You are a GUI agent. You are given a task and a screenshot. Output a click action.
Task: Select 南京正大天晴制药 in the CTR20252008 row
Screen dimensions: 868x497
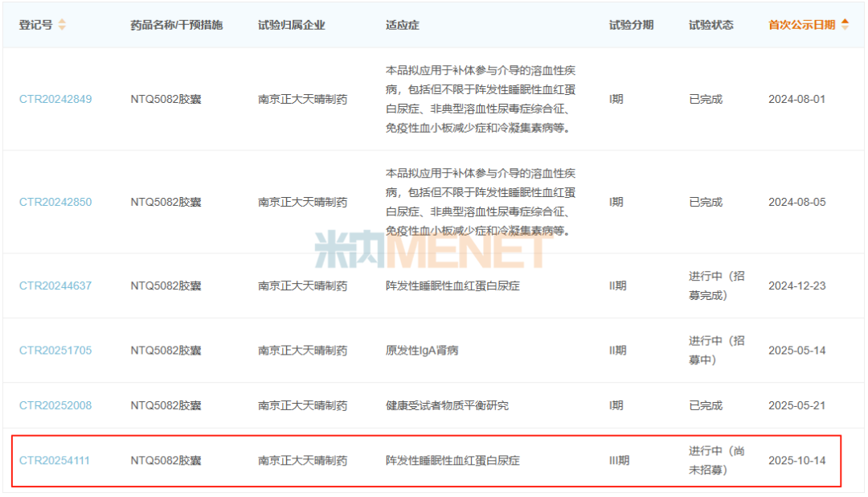pos(303,405)
